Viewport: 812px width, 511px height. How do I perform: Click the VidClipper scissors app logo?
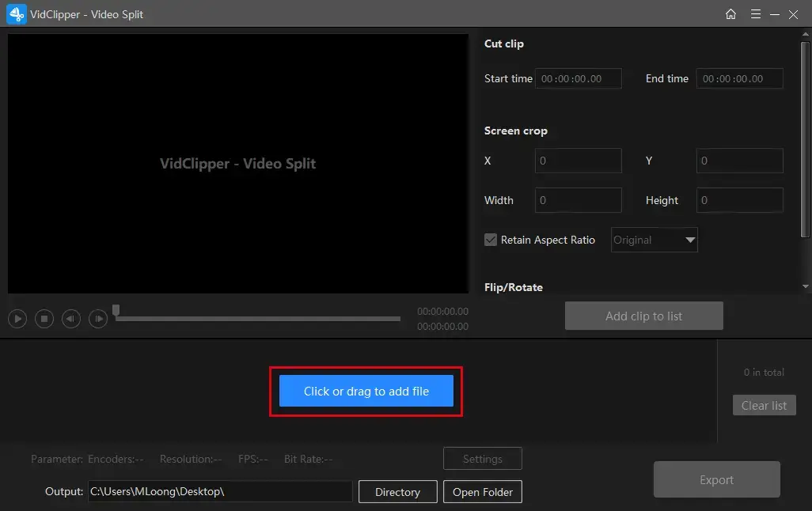(16, 14)
